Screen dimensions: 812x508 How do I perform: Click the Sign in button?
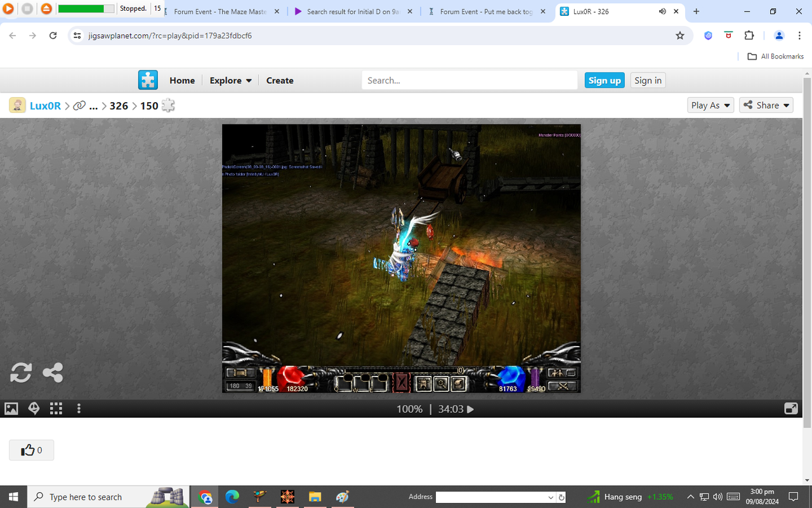[648, 80]
